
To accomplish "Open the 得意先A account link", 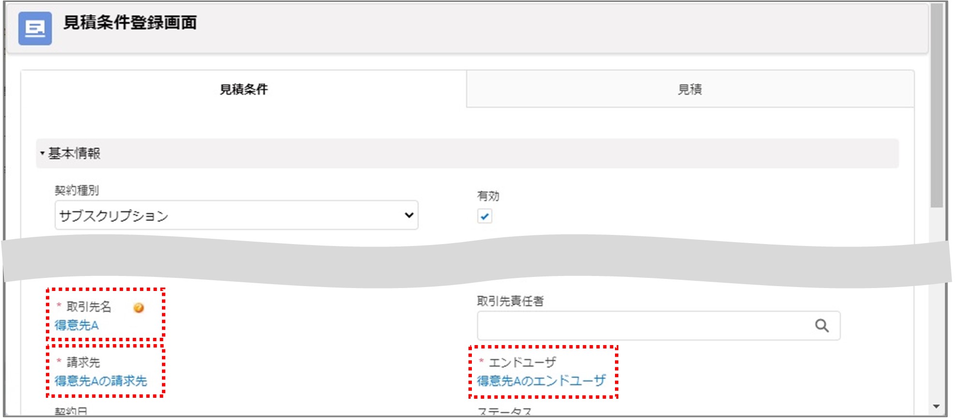I will 76,326.
